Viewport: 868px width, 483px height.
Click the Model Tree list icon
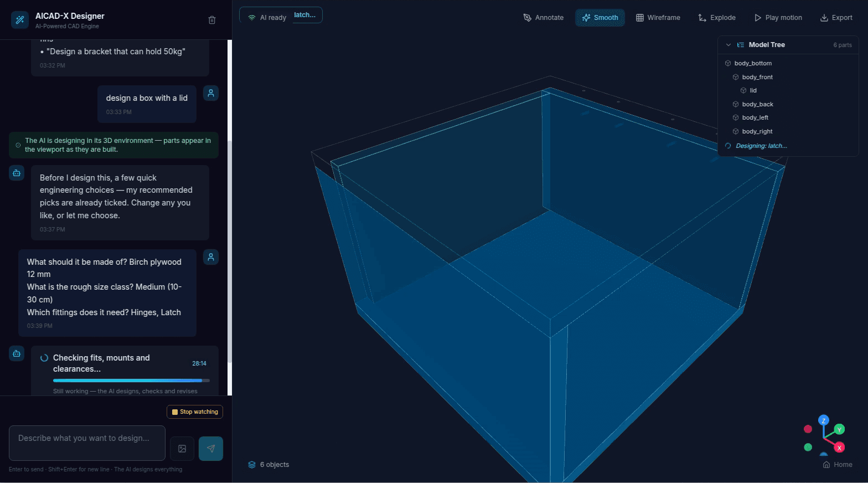pyautogui.click(x=740, y=45)
